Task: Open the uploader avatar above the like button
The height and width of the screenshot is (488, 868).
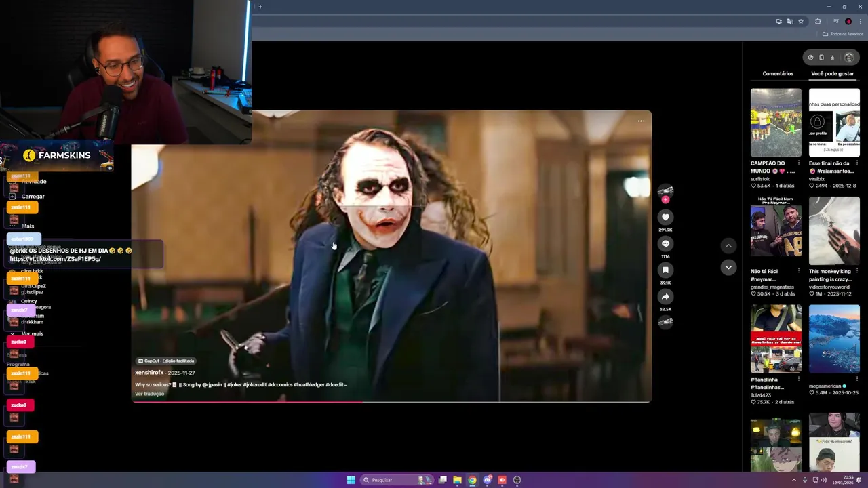Action: [665, 190]
